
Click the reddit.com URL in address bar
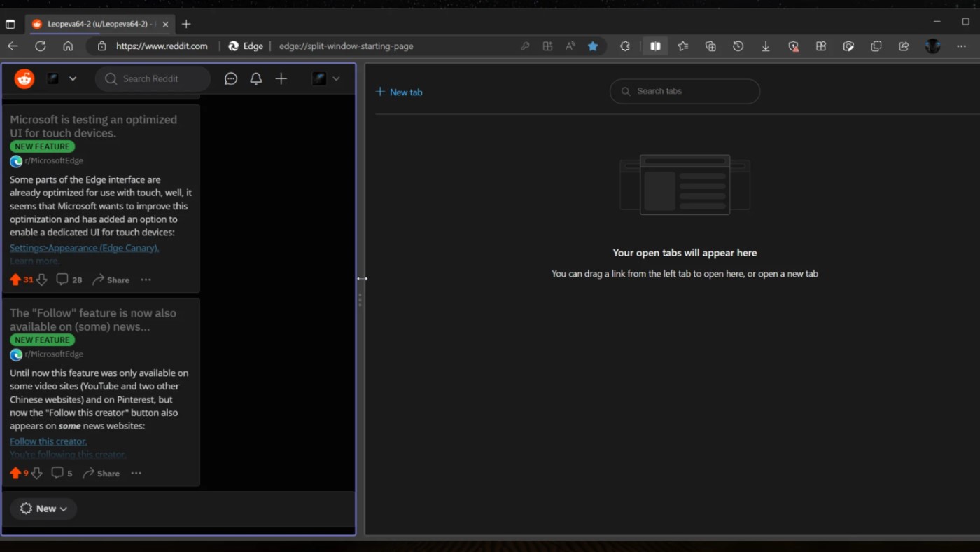point(162,46)
